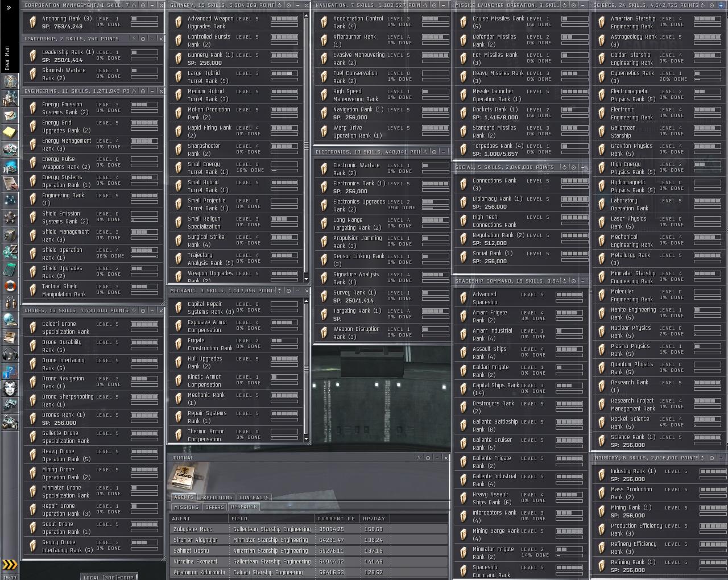The width and height of the screenshot is (728, 580).
Task: Toggle pin on the Engineering window
Action: [x=134, y=91]
